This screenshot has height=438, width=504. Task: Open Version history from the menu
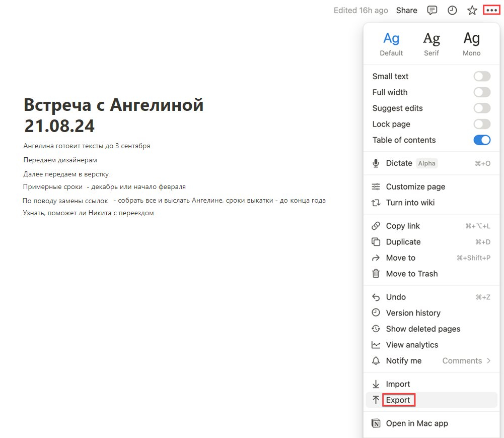[x=413, y=313]
